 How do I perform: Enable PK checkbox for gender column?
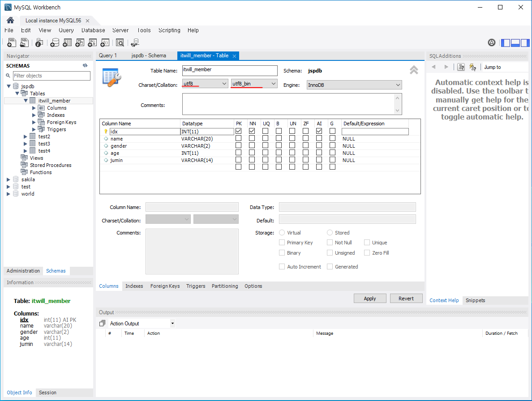[x=239, y=145]
